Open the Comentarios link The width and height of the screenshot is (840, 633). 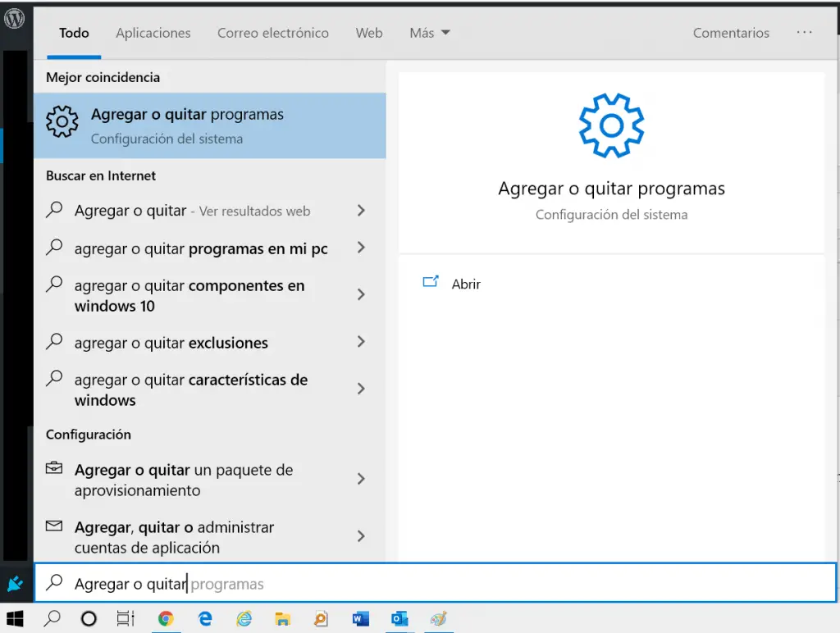(x=731, y=33)
